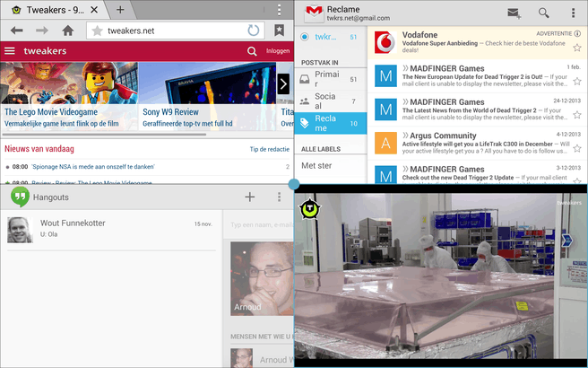Viewport: 588px width, 368px height.
Task: Select Arnoud's large contact photo
Action: point(262,278)
